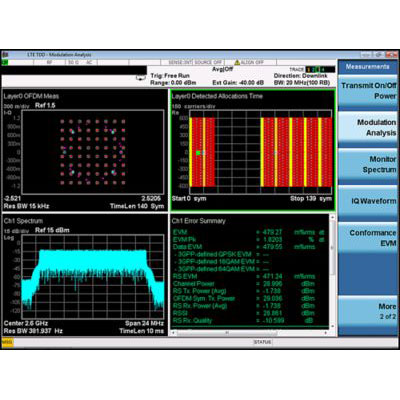Image resolution: width=400 pixels, height=400 pixels.
Task: Click the SENSE:INT indicator
Action: point(180,62)
